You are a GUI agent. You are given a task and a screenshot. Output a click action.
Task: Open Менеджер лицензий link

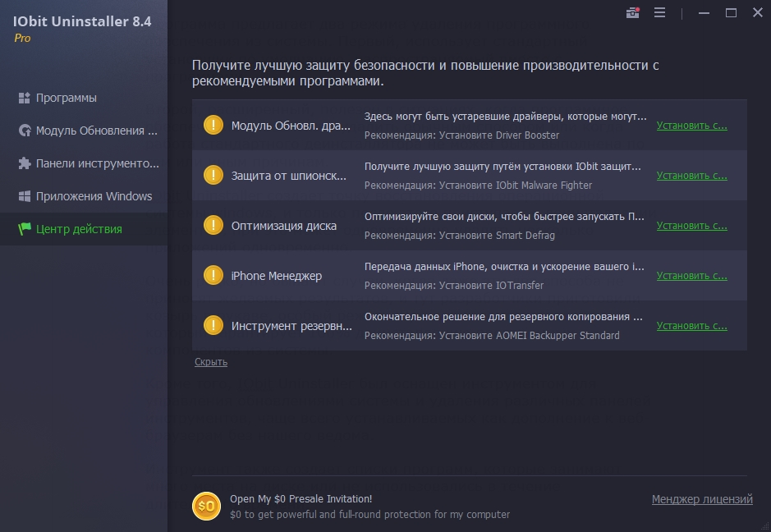(x=702, y=499)
